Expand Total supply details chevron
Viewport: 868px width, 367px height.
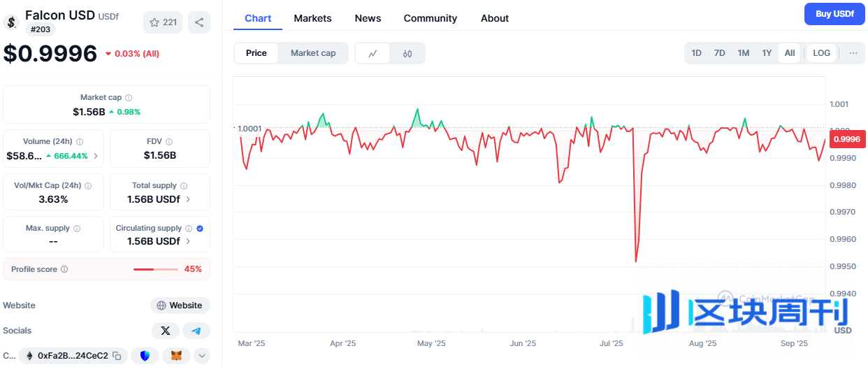tap(187, 199)
